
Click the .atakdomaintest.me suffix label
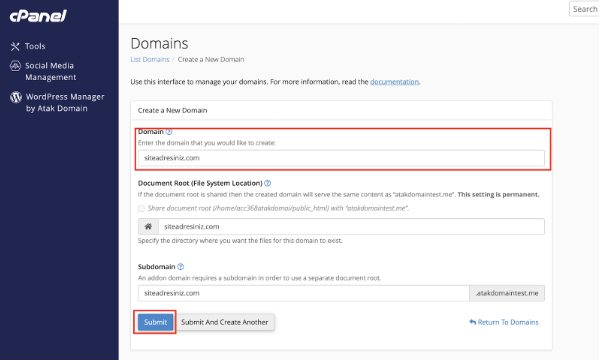[x=507, y=293]
